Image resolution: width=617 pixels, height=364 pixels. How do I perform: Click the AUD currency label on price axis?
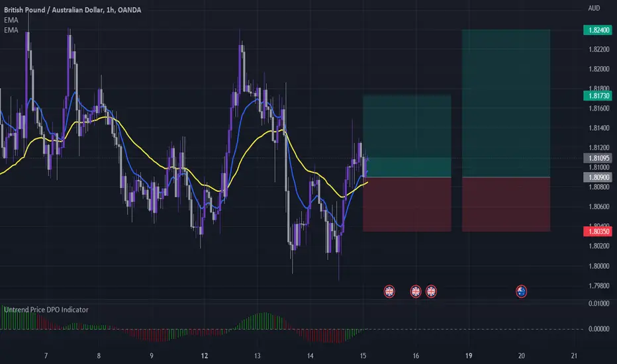coord(594,8)
